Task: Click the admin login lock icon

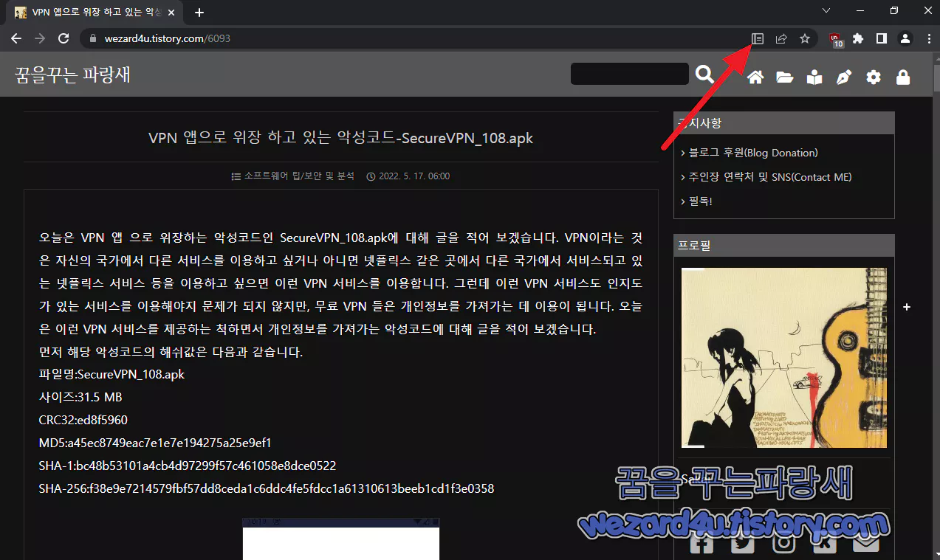Action: click(x=902, y=77)
